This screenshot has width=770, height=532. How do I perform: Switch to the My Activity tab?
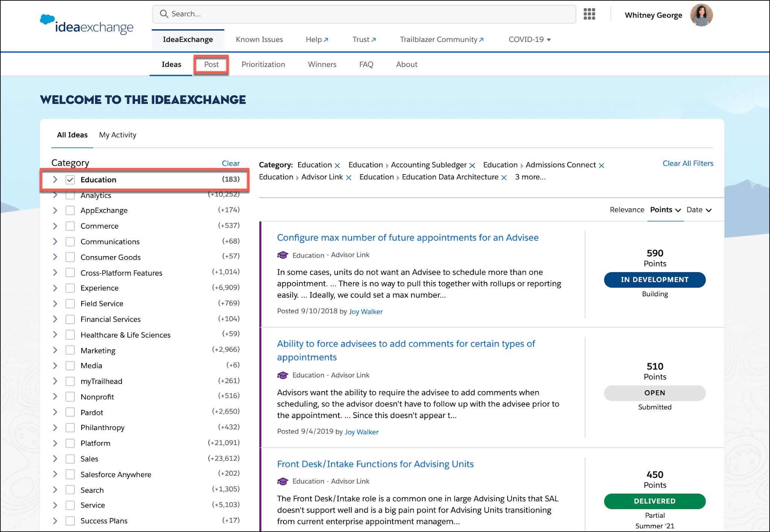(118, 135)
